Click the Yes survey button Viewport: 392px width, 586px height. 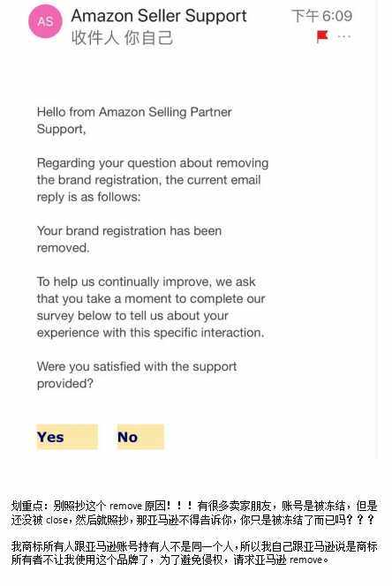click(67, 437)
